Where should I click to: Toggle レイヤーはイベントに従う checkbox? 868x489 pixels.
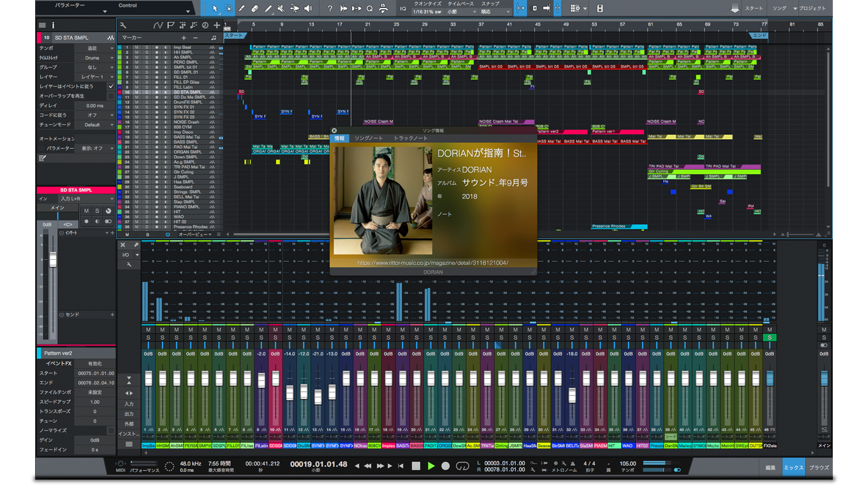point(111,87)
